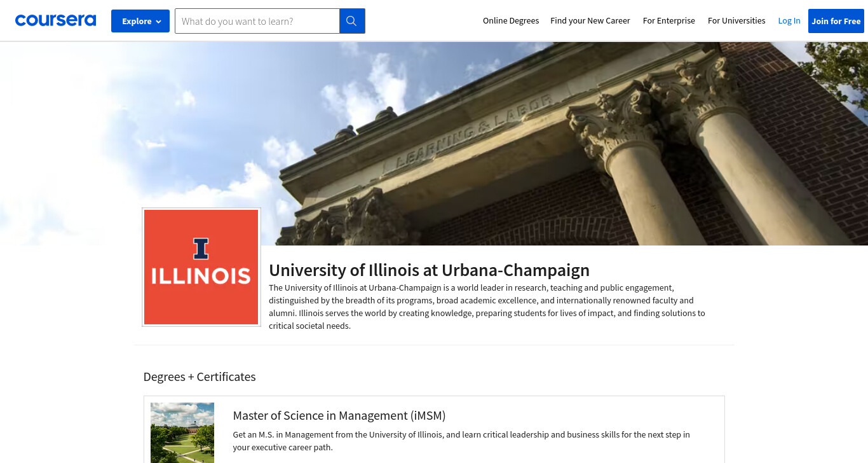Focus the 'What do you want to learn?' search field
The height and width of the screenshot is (463, 868).
click(x=257, y=21)
